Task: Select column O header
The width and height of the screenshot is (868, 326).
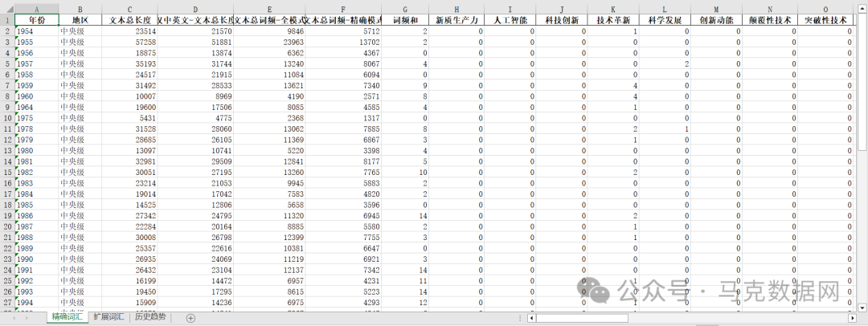Action: pyautogui.click(x=825, y=9)
